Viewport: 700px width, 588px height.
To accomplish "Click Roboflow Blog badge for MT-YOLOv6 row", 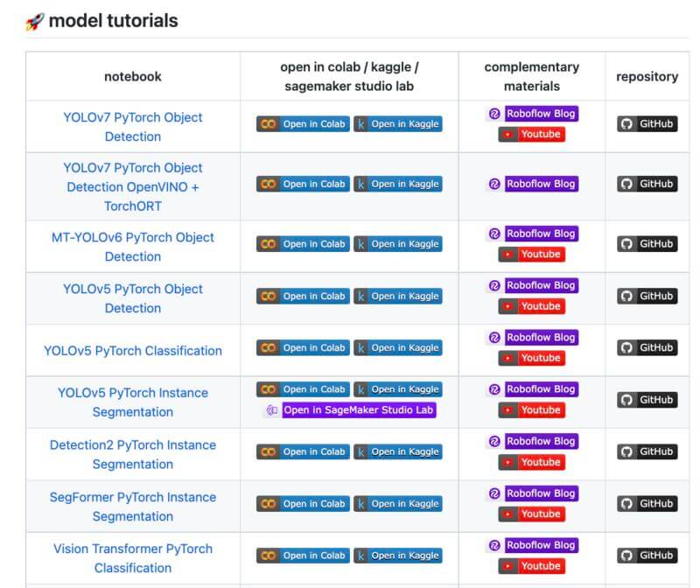I will pos(532,234).
